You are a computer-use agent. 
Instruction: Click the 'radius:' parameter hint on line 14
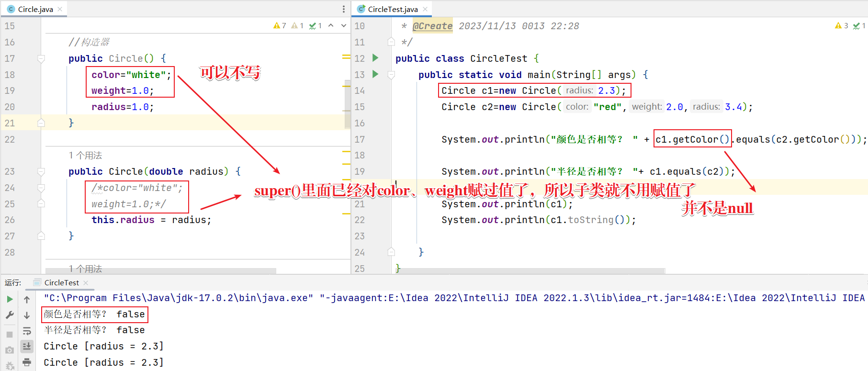(579, 90)
